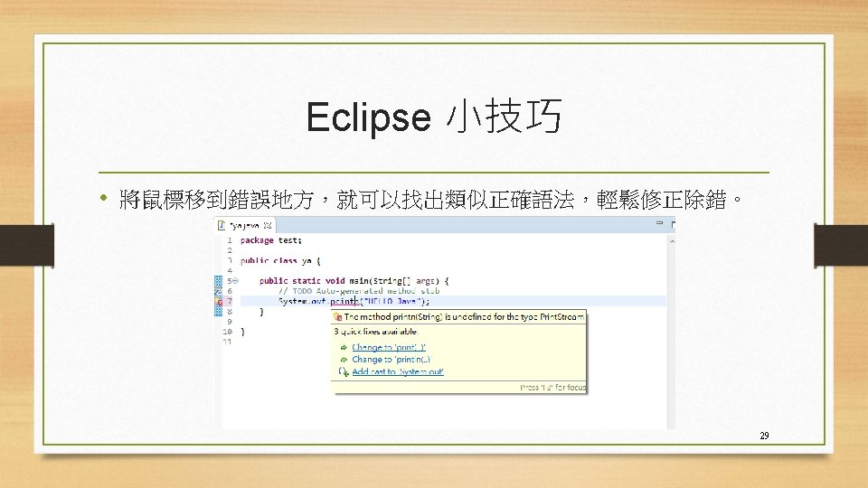Close the ya.java tab with its X
The image size is (868, 488).
[x=268, y=225]
